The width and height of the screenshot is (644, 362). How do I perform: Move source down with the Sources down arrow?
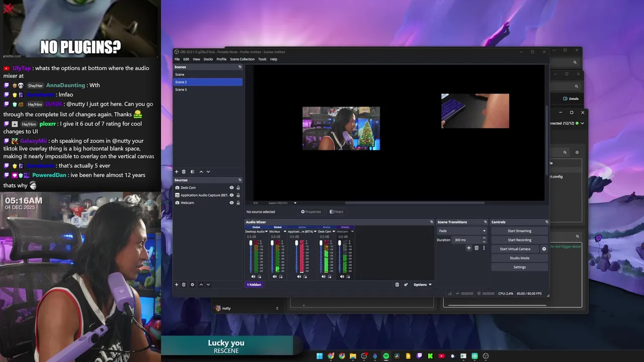208,285
